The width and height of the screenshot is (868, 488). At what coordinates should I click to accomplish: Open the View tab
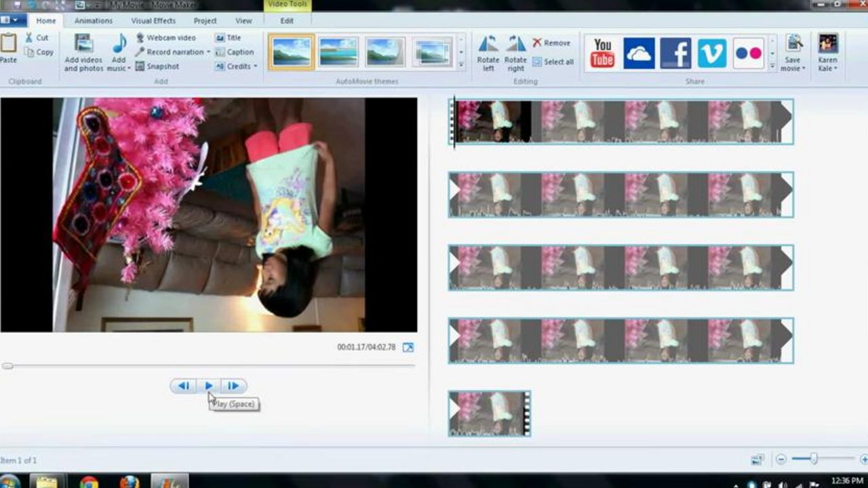pyautogui.click(x=243, y=21)
